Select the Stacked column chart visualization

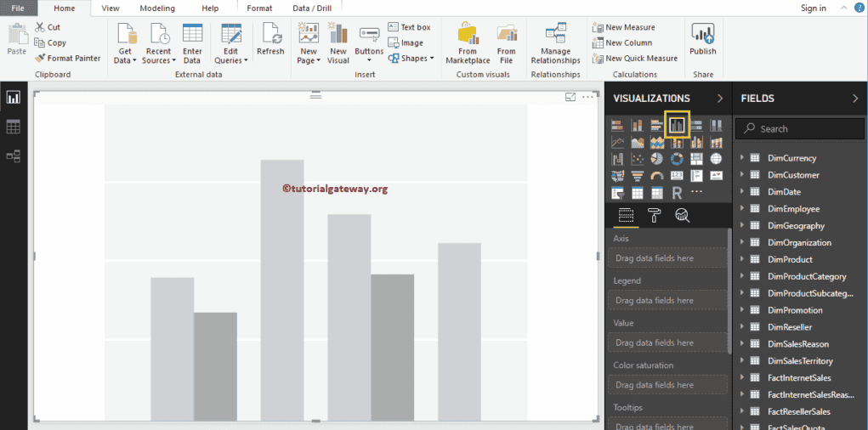point(637,125)
